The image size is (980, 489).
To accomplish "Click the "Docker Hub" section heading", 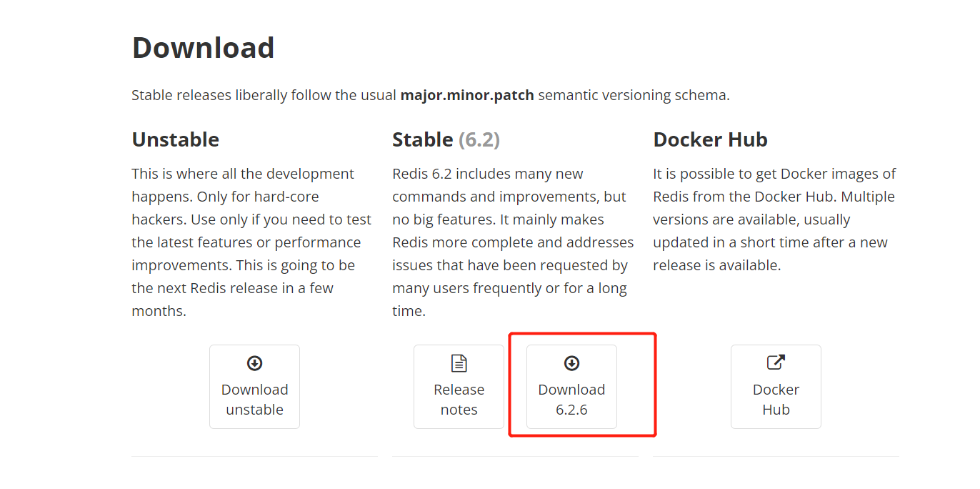I will [x=710, y=139].
